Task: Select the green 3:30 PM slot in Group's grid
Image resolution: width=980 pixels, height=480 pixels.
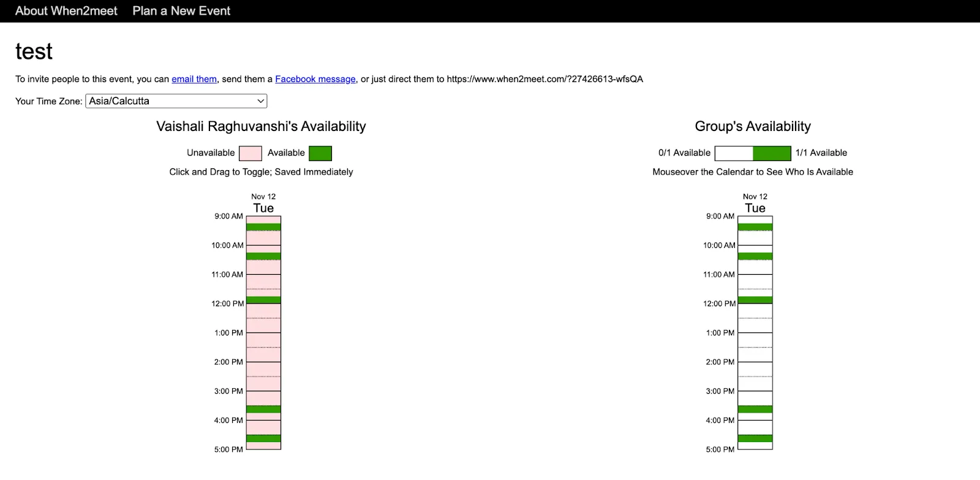Action: point(755,410)
